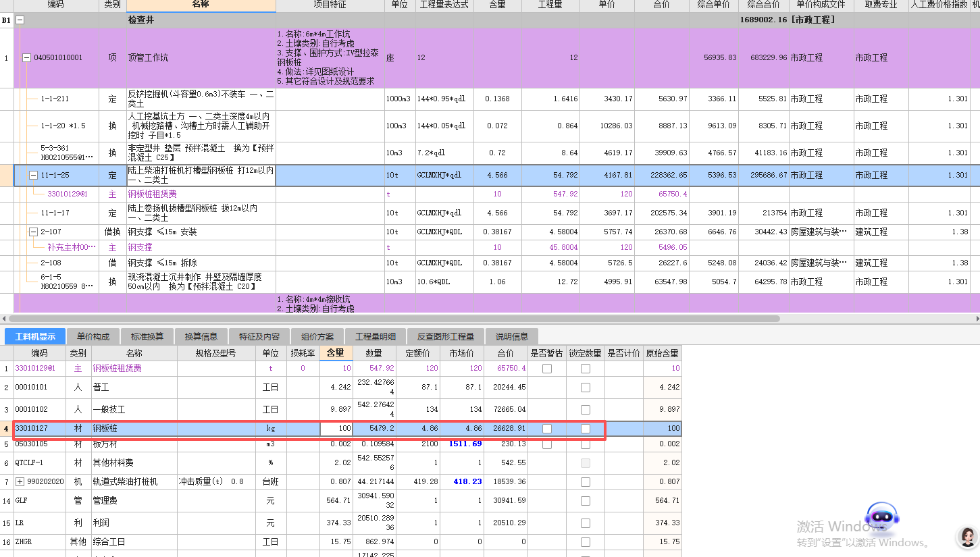The height and width of the screenshot is (557, 980).
Task: Select row code 1-1-211
Action: point(55,99)
